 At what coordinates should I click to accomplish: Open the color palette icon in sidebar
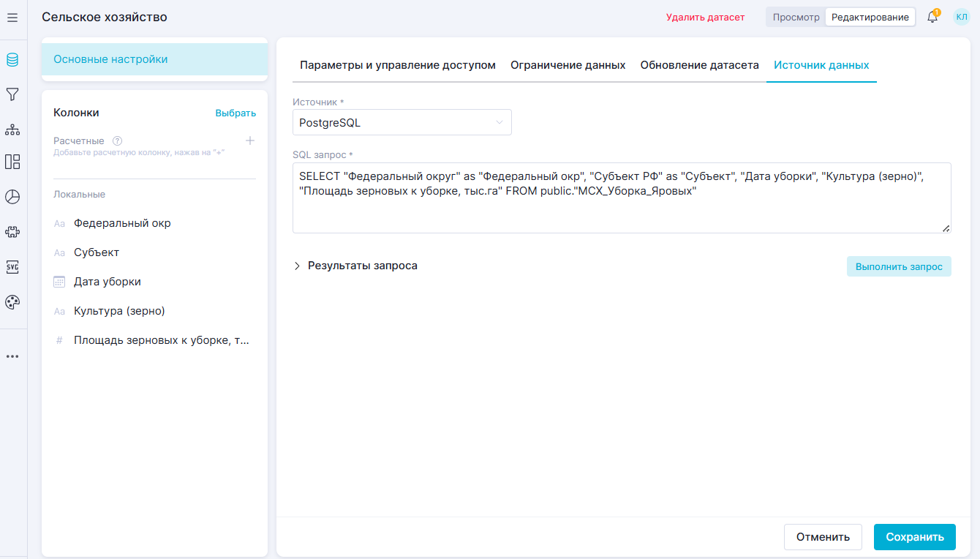12,302
